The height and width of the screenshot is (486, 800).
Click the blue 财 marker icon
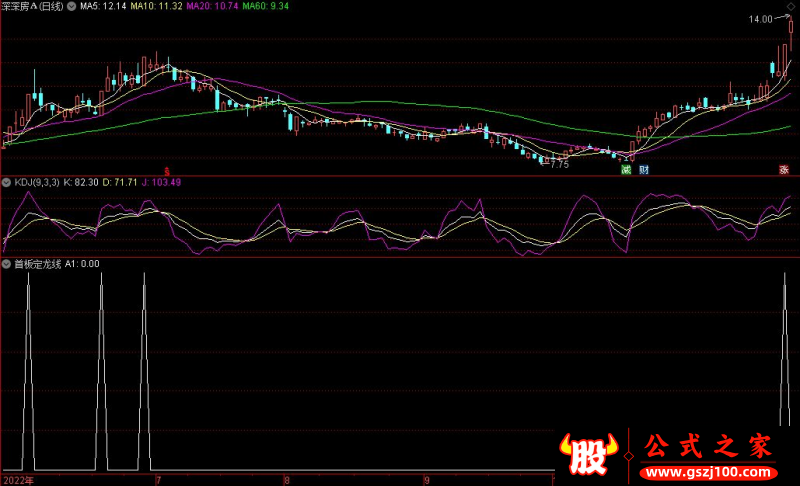pos(645,170)
